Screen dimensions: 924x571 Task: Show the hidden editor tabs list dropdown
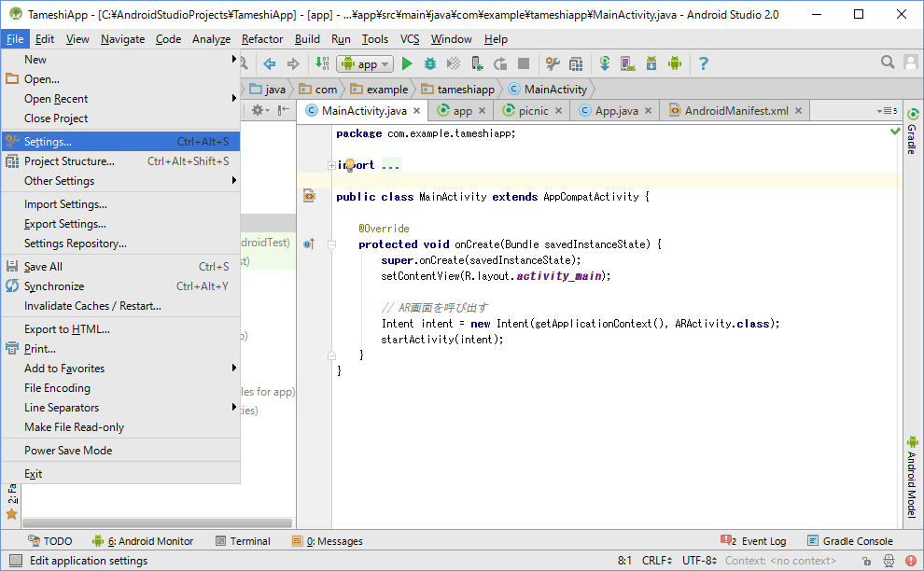pyautogui.click(x=887, y=111)
